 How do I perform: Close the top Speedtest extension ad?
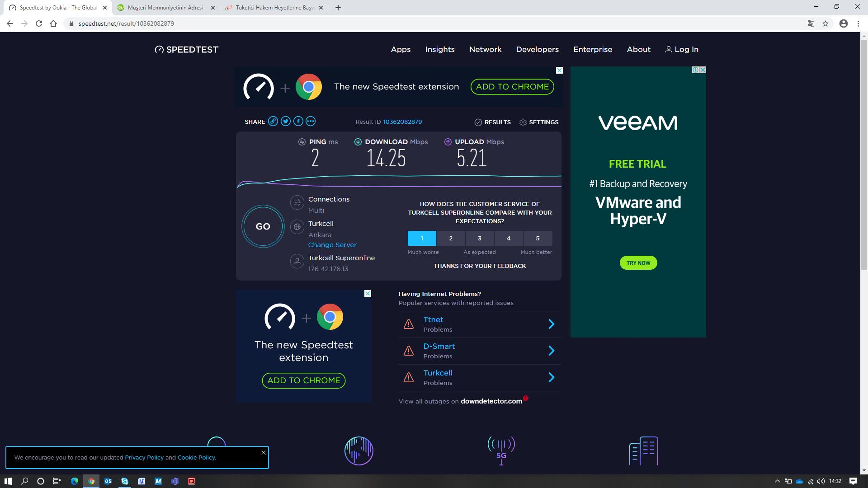(559, 70)
